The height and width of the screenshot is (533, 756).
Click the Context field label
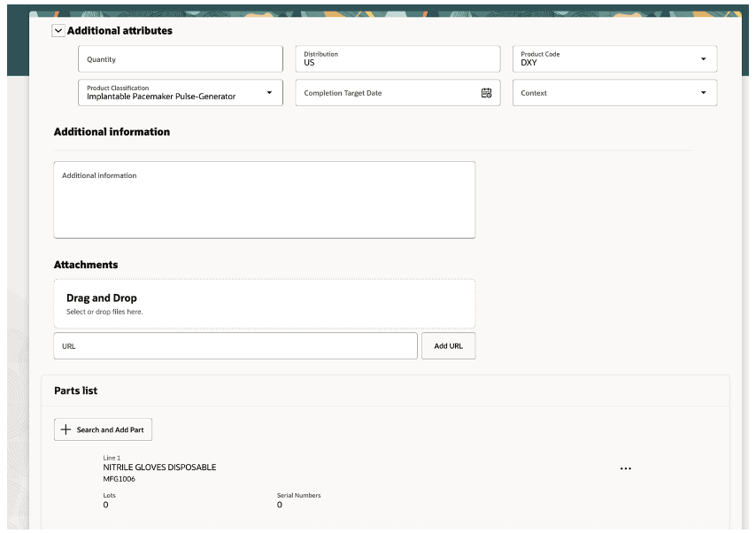pyautogui.click(x=534, y=93)
